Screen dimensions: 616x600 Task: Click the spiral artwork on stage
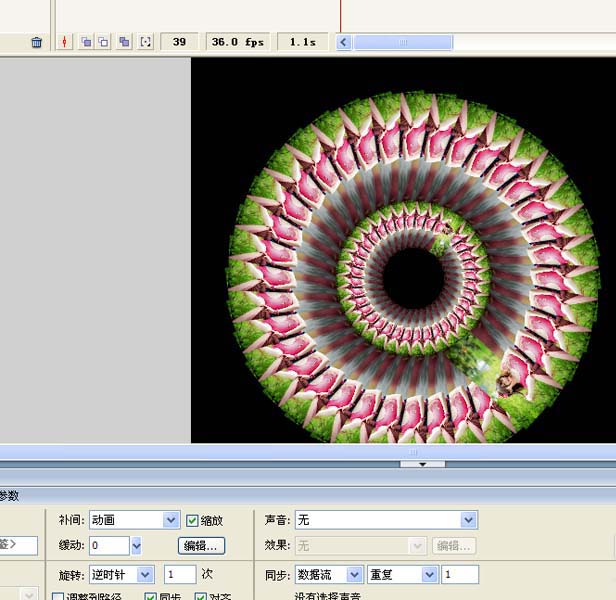[x=414, y=267]
